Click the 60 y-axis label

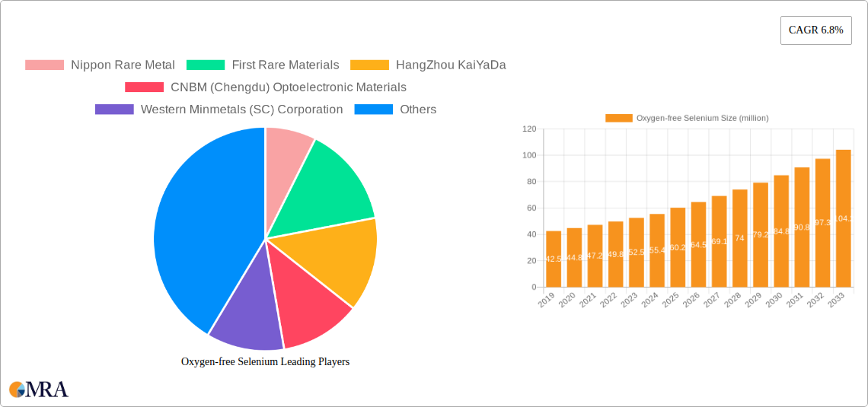click(532, 208)
